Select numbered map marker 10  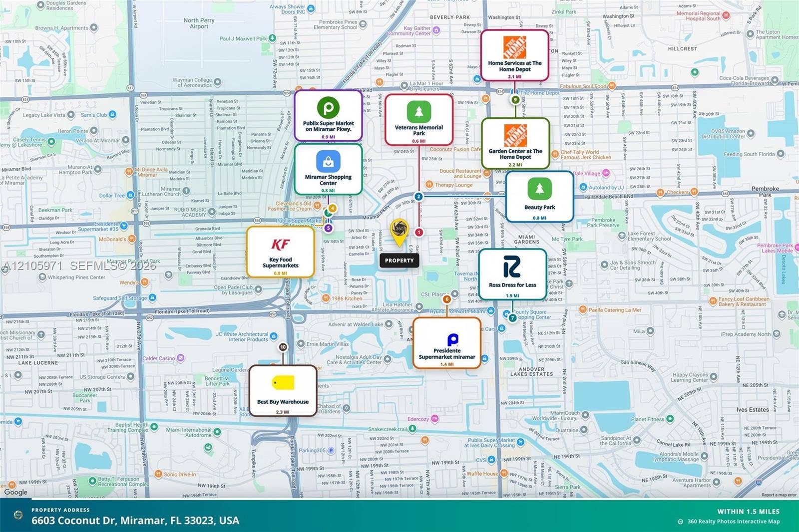click(283, 347)
